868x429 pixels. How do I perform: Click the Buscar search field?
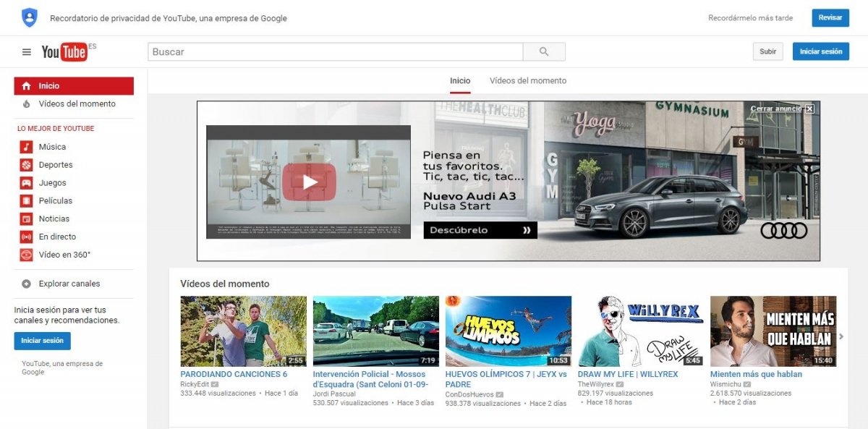tap(336, 52)
